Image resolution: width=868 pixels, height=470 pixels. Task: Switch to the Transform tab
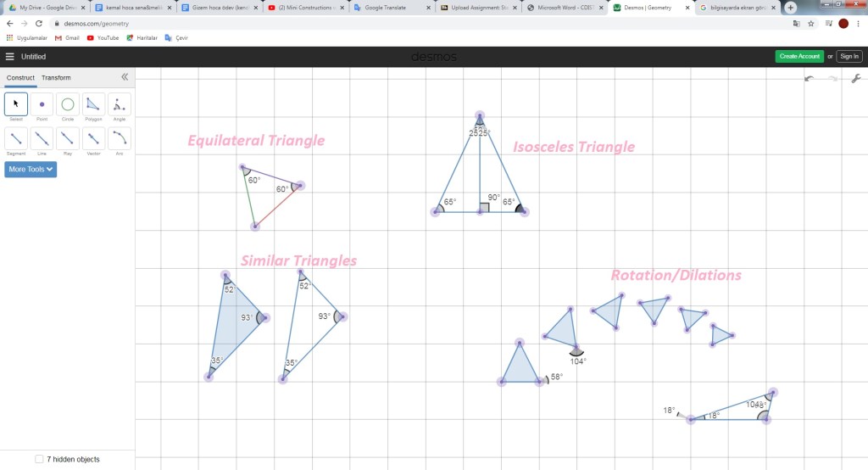[56, 78]
